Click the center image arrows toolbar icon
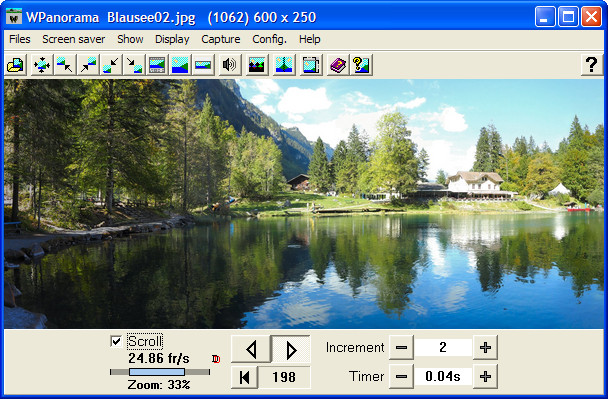The height and width of the screenshot is (399, 608). coord(41,64)
